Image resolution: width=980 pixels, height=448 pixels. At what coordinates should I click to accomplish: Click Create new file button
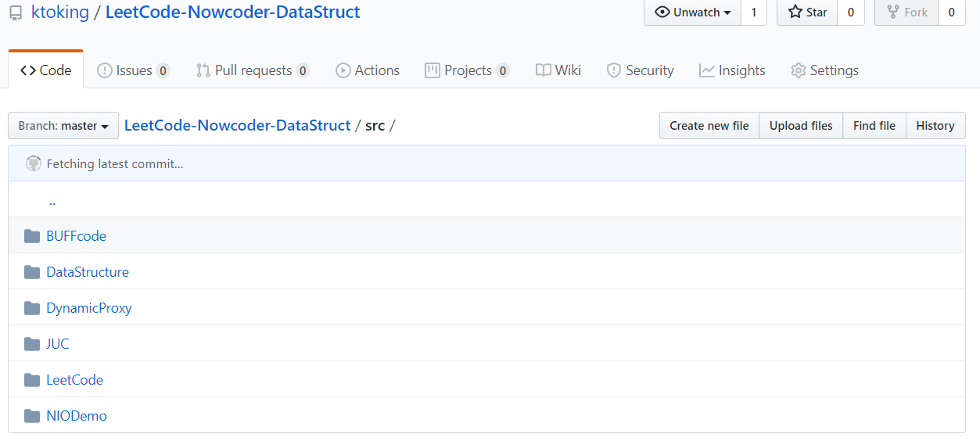coord(709,126)
